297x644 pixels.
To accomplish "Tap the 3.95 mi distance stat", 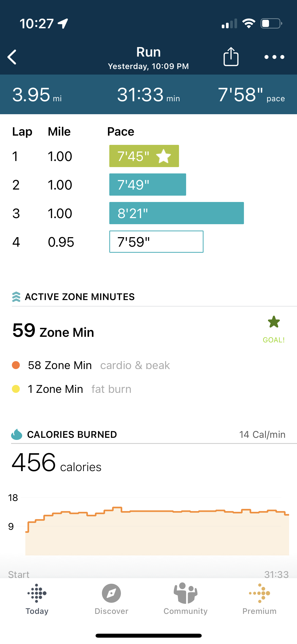I will click(x=37, y=95).
